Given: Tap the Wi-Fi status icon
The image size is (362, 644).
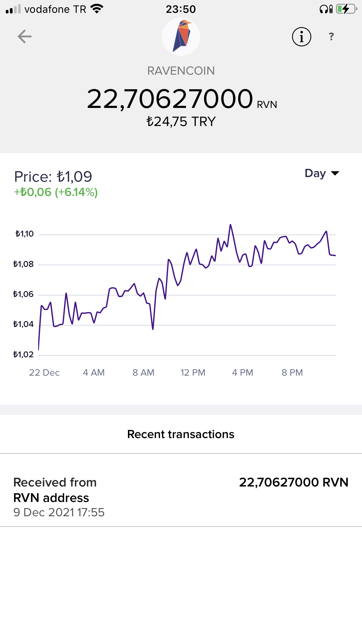Looking at the screenshot, I should 97,9.
